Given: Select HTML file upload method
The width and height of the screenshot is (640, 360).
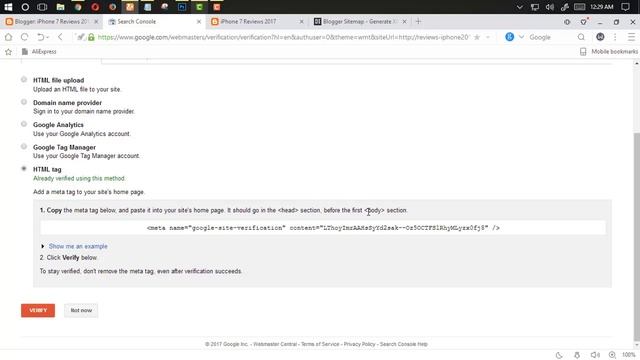Looking at the screenshot, I should tap(24, 80).
